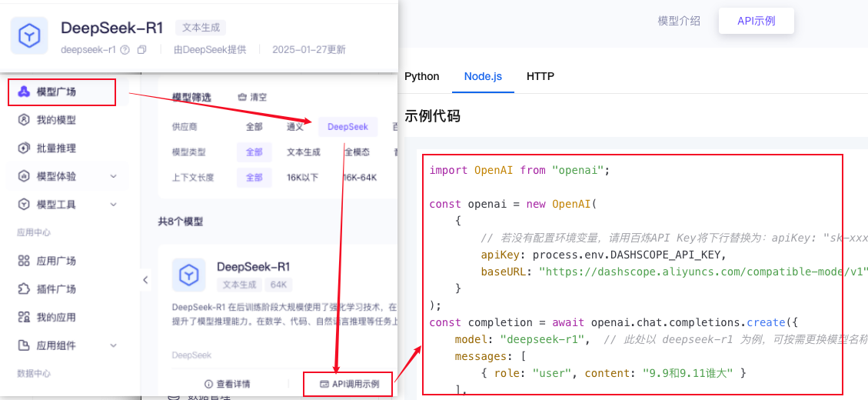Click the 文本生成 tag in the header
This screenshot has height=400, width=868.
[x=201, y=28]
